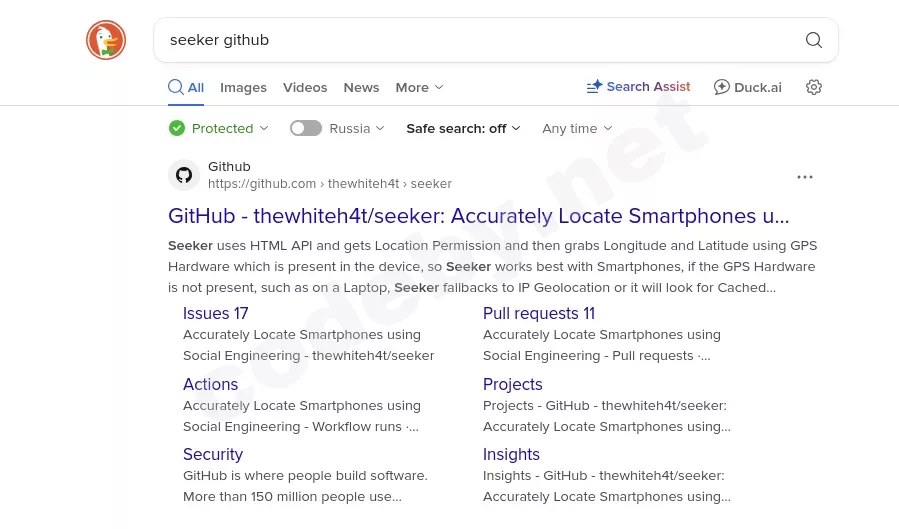Viewport: 899px width, 529px height.
Task: Open the Pull requests 11 sitelink
Action: click(x=538, y=313)
